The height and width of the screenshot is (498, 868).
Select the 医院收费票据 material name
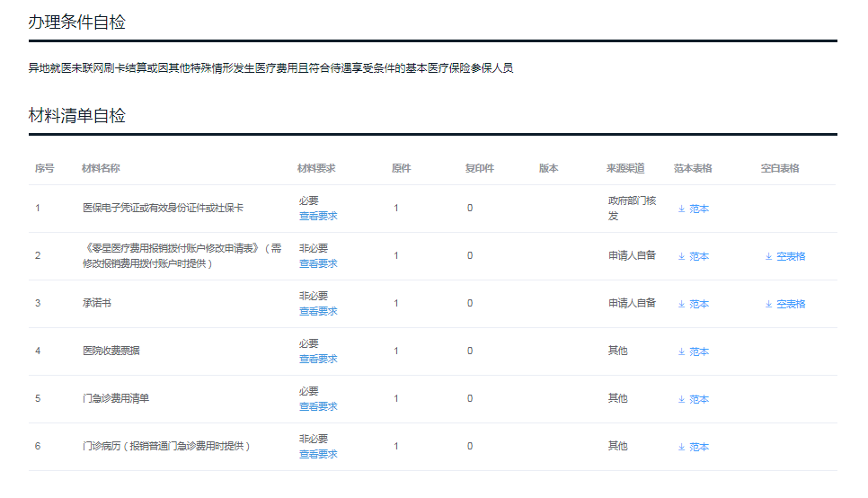[111, 351]
